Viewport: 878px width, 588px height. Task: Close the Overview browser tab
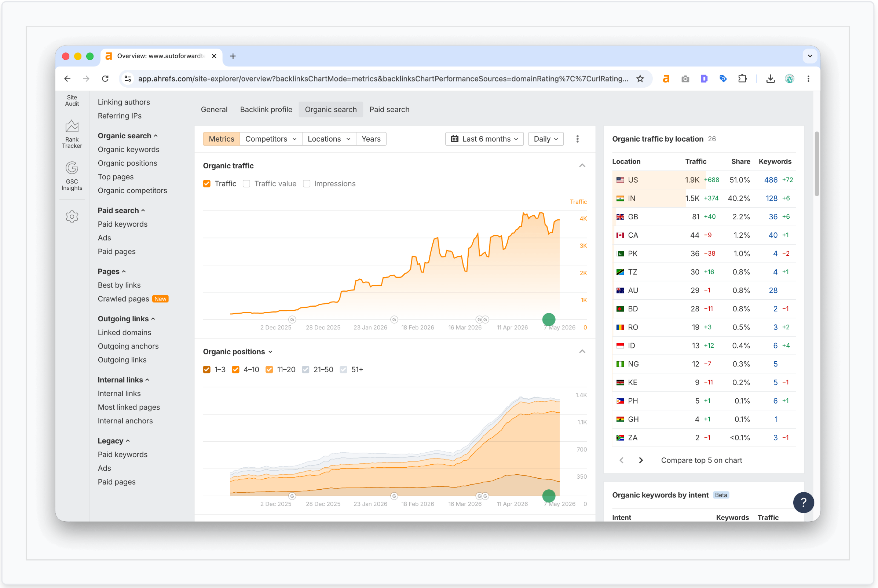(x=214, y=56)
